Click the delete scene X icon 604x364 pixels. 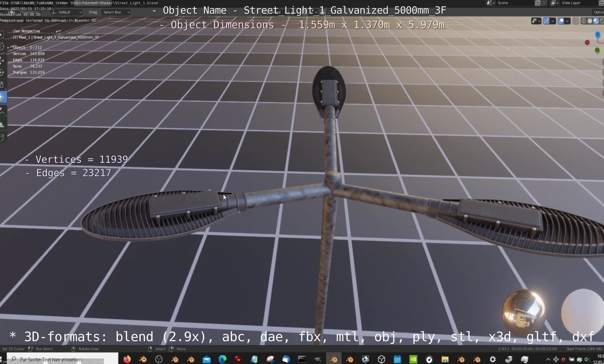pos(544,3)
